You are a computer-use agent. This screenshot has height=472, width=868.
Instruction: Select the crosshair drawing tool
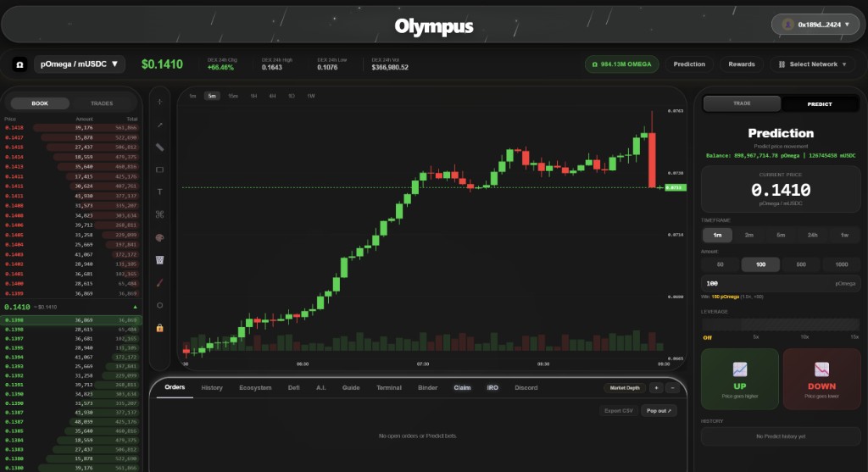tap(159, 102)
